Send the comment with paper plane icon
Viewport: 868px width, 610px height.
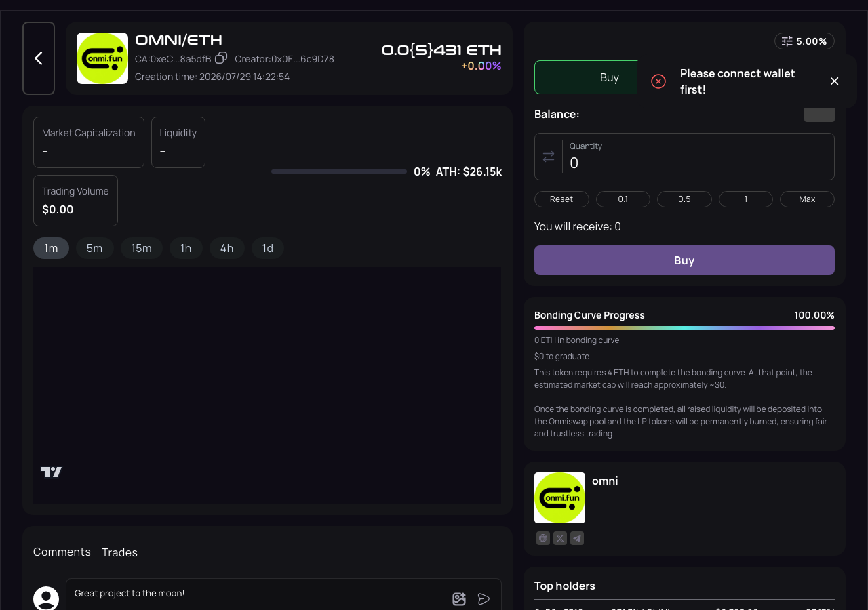pyautogui.click(x=484, y=598)
